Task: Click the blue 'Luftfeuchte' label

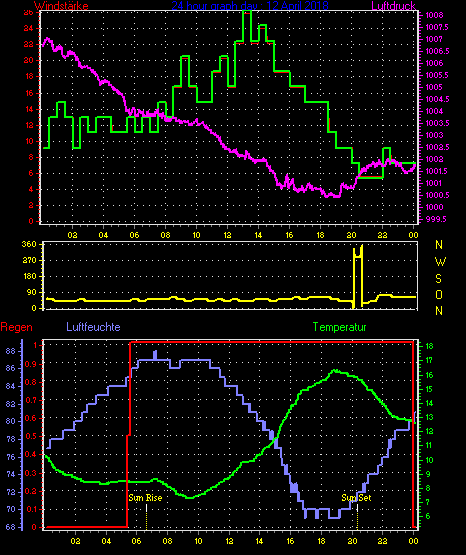Action: pyautogui.click(x=93, y=327)
